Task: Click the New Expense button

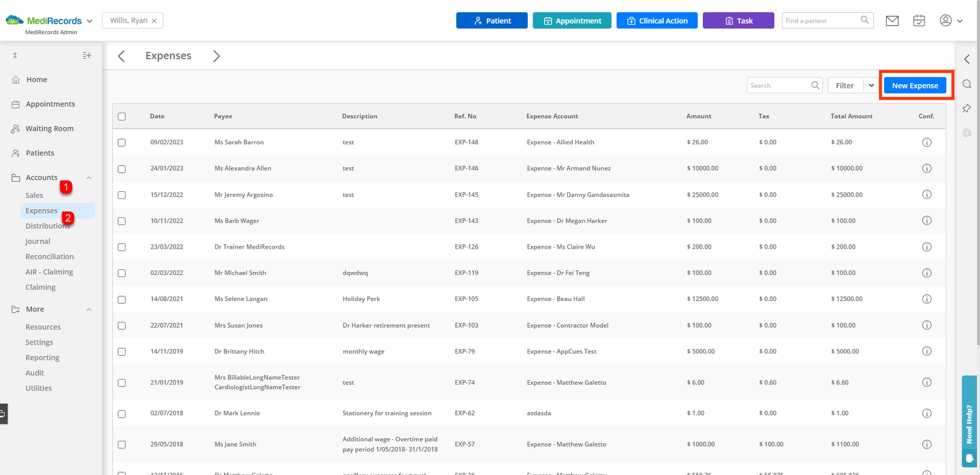Action: [915, 85]
